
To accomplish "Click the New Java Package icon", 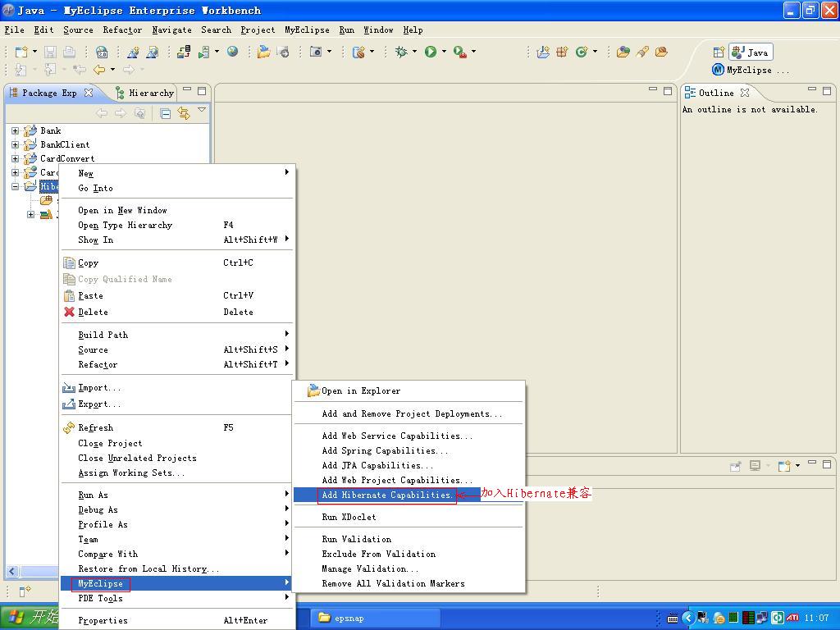I will tap(562, 52).
